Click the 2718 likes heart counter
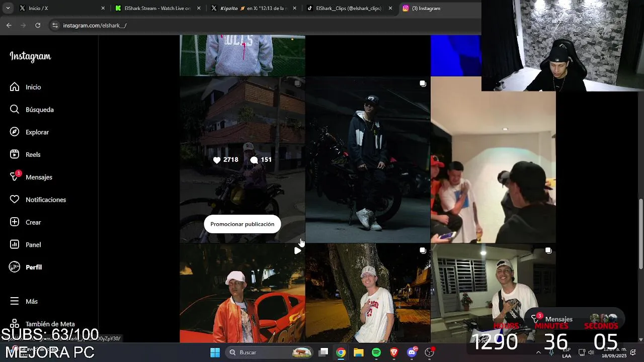The width and height of the screenshot is (644, 362). (x=225, y=159)
